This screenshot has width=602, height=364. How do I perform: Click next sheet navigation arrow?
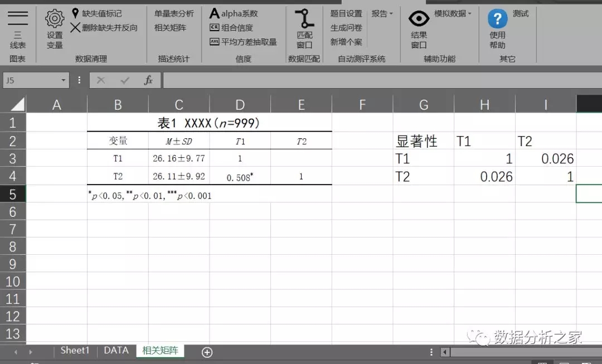[x=30, y=352]
